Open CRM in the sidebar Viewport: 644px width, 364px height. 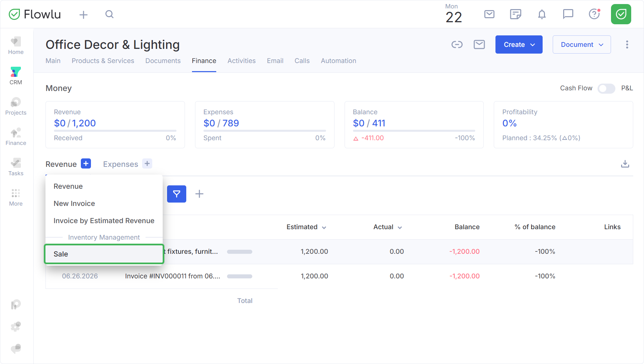(16, 76)
